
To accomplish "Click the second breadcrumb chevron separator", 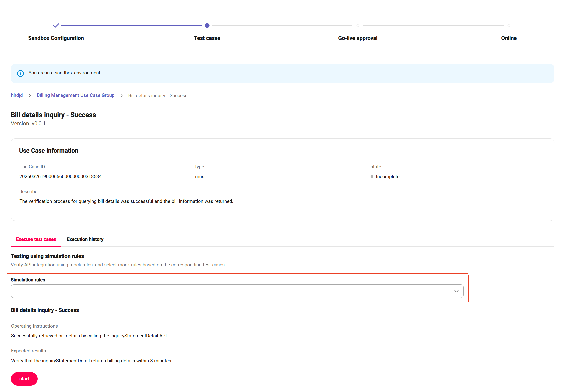I will [x=121, y=96].
